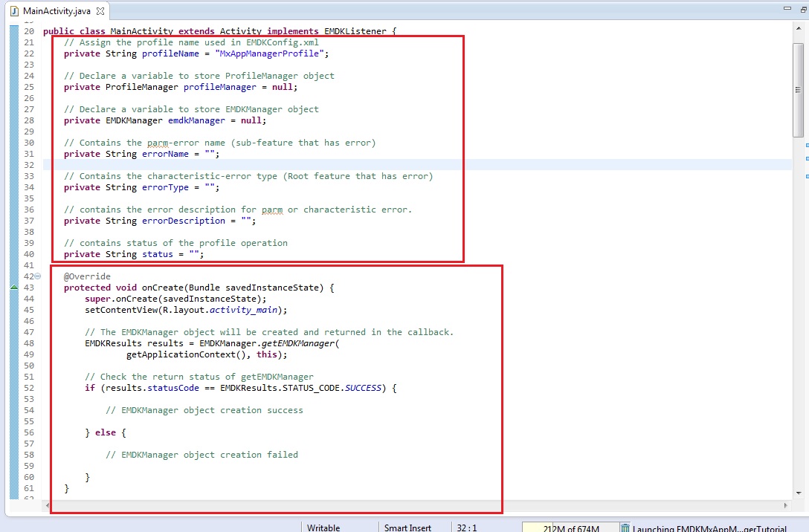
Task: Click the 32 : 1 cursor position field
Action: (467, 528)
